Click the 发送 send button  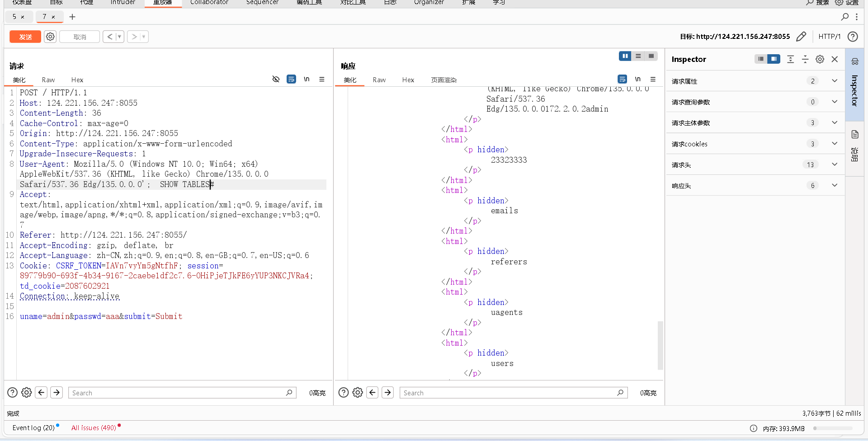25,37
